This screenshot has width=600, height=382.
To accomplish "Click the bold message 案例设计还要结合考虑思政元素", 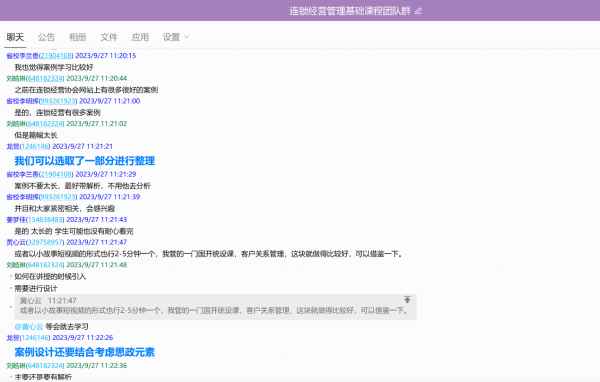I will click(x=85, y=352).
